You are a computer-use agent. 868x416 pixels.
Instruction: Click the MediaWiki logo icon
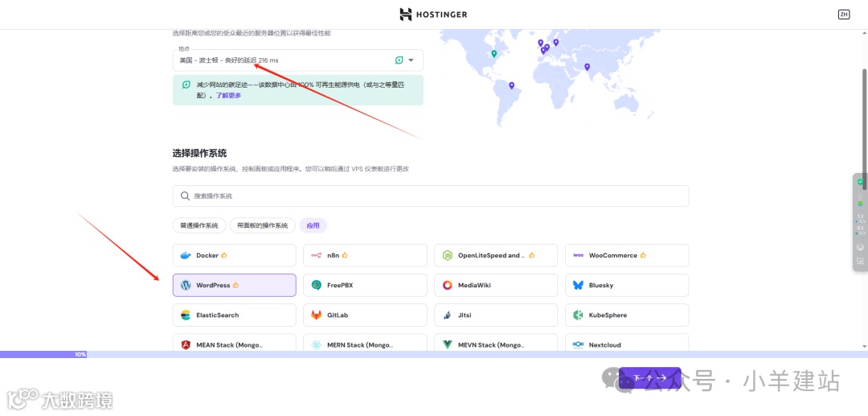click(448, 286)
